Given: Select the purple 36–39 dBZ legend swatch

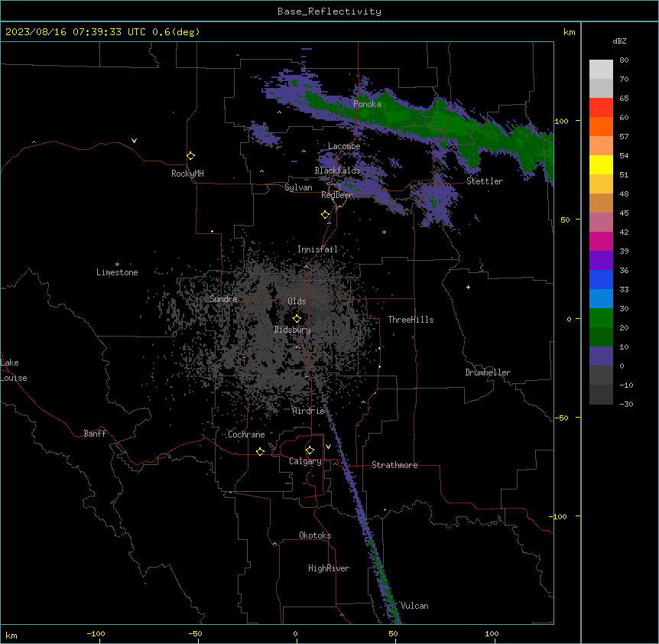Looking at the screenshot, I should pyautogui.click(x=601, y=261).
